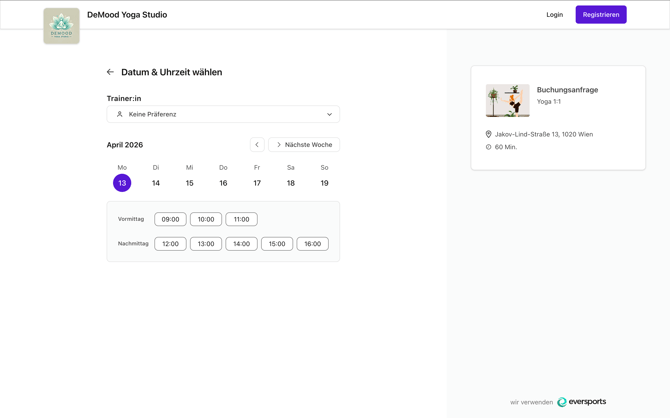
Task: Click the Yoga 1:1 service name
Action: click(549, 102)
